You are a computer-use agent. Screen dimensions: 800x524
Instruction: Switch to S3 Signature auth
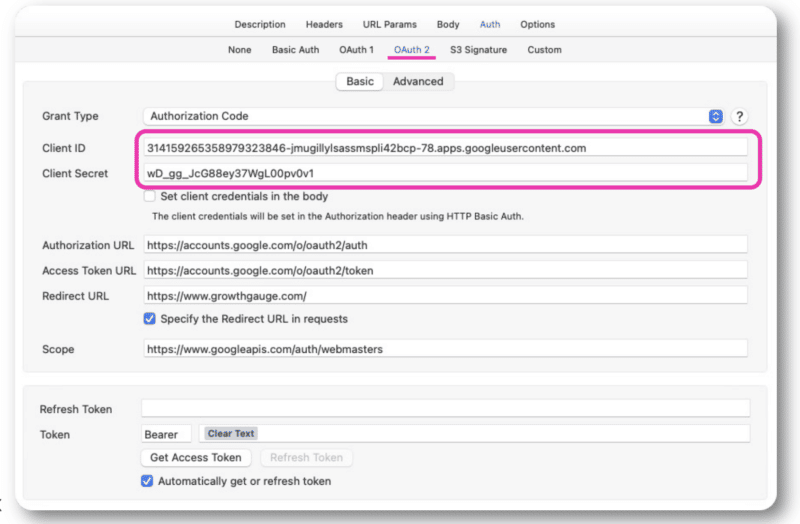point(478,50)
